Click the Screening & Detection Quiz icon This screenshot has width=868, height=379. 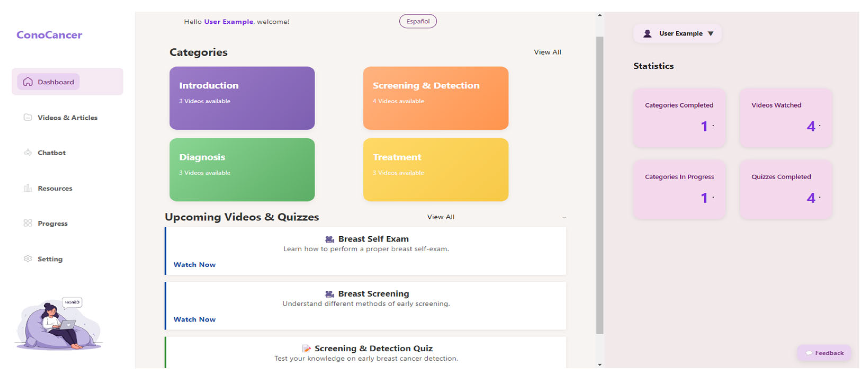(306, 349)
